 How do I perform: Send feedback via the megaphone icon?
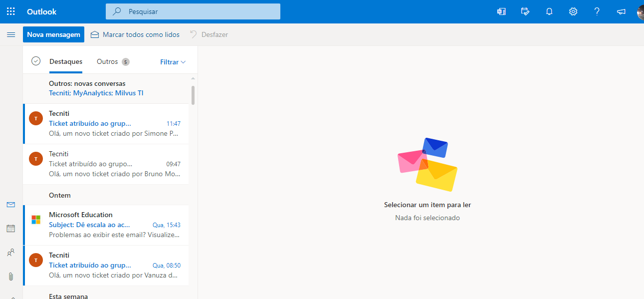(621, 11)
